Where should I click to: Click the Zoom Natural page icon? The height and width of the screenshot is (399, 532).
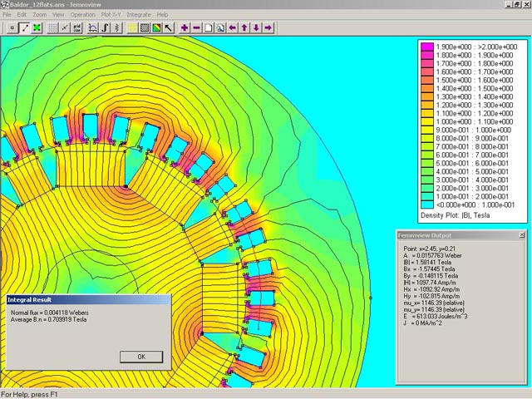[209, 27]
